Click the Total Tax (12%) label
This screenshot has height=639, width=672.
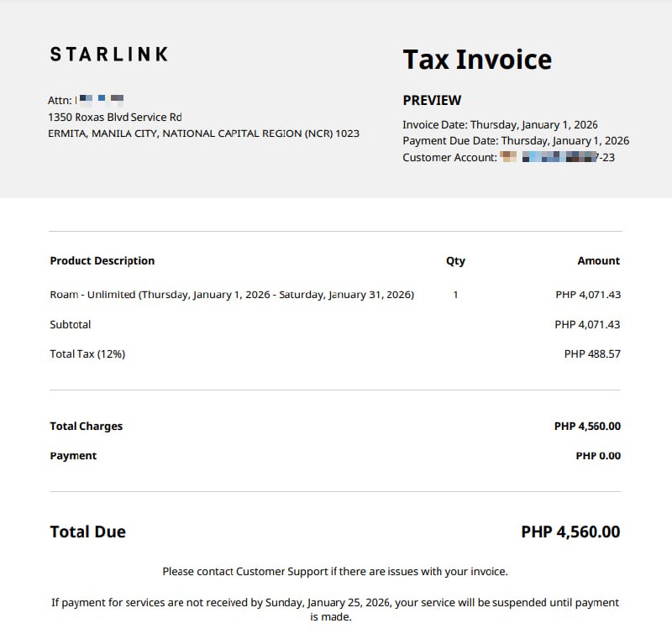(x=87, y=354)
